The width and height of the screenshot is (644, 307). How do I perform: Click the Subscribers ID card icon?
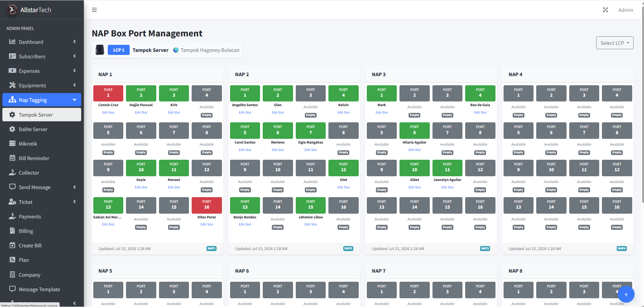[x=12, y=56]
